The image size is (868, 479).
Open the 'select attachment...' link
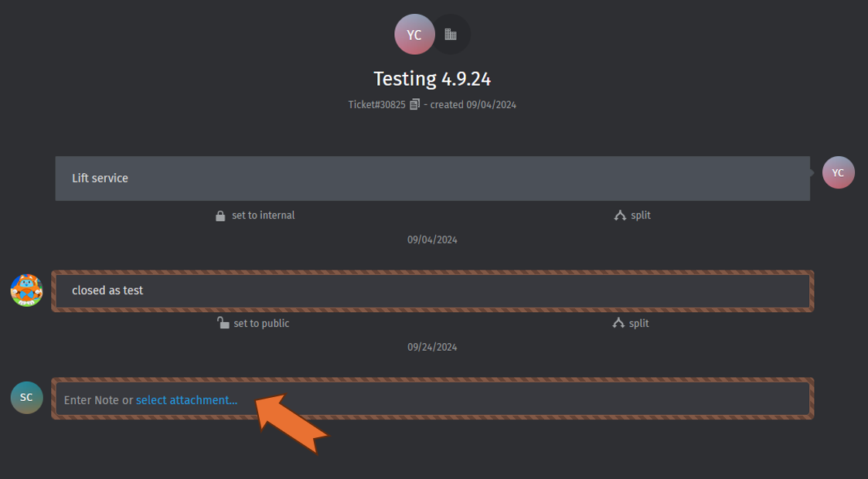point(186,400)
